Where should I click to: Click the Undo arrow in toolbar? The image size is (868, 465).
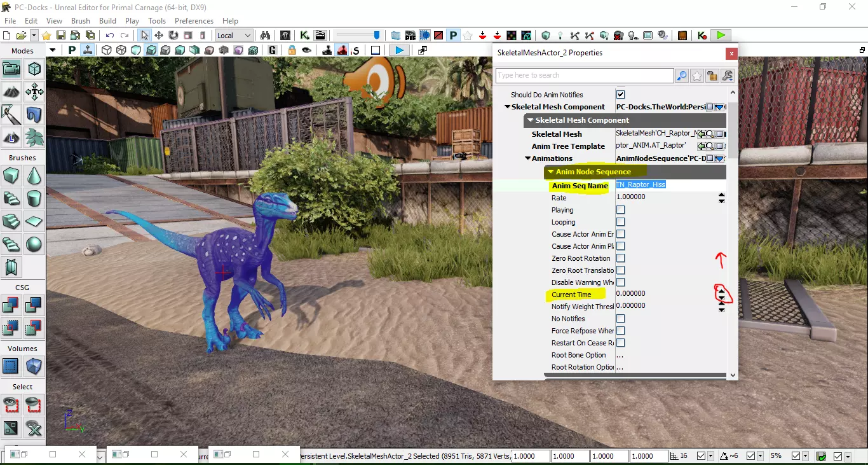coord(110,36)
